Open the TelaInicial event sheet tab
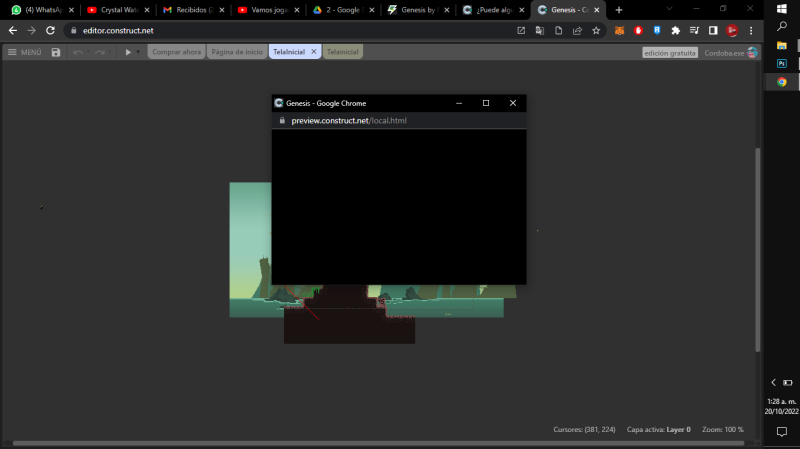 pos(342,52)
